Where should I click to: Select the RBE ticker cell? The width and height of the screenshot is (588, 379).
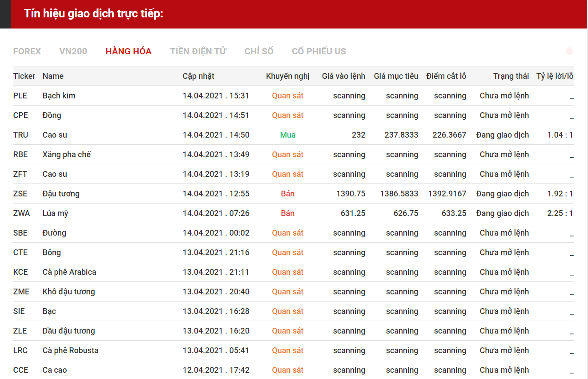(20, 155)
